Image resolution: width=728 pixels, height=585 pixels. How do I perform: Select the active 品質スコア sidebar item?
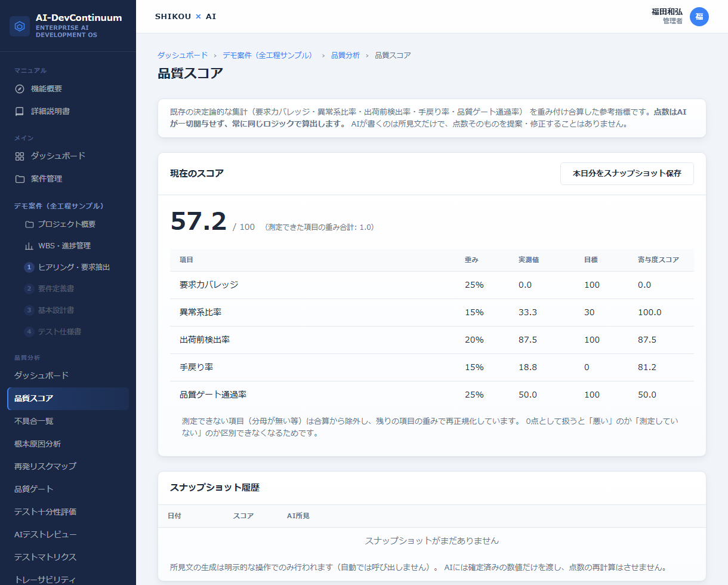click(68, 399)
